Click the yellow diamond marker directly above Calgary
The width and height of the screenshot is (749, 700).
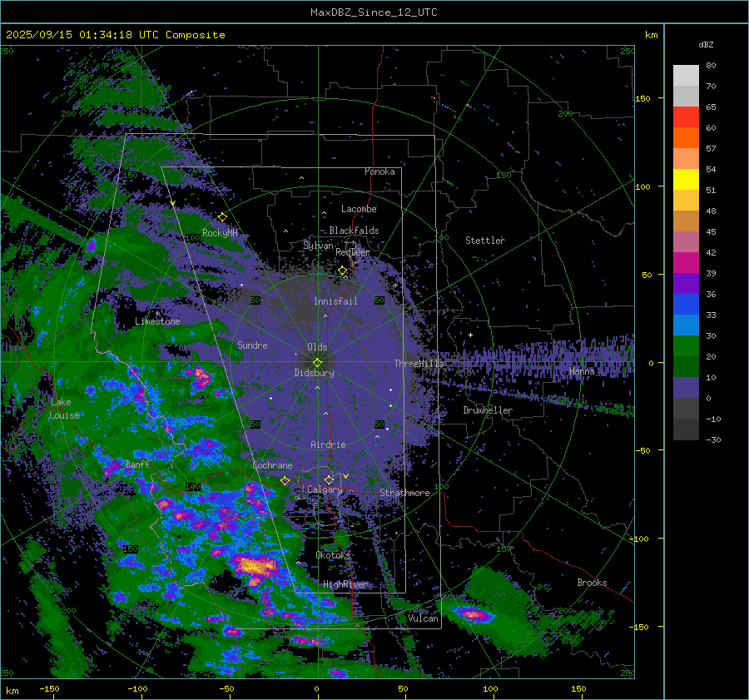[329, 479]
